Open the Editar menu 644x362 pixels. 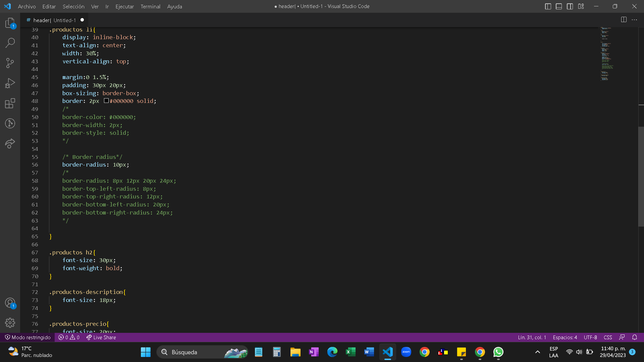49,6
